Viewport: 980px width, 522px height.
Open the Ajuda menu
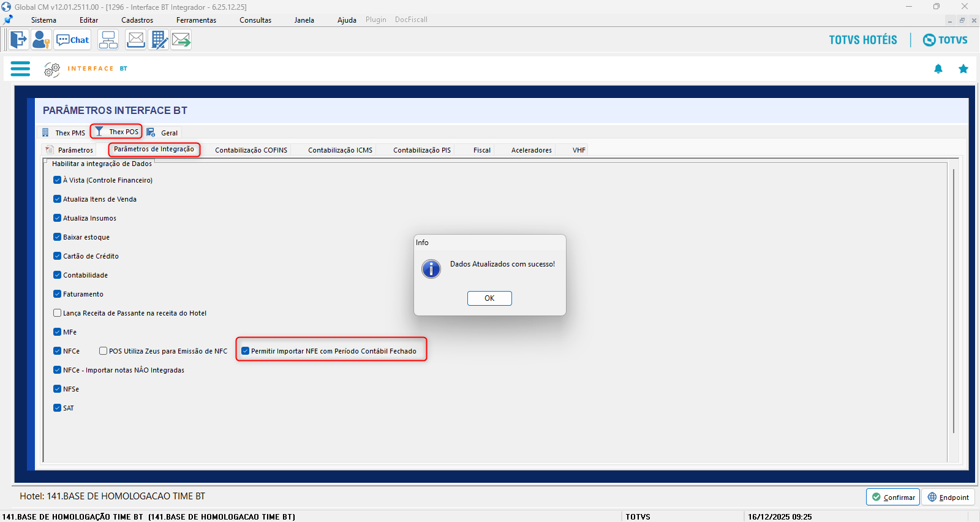click(x=347, y=20)
